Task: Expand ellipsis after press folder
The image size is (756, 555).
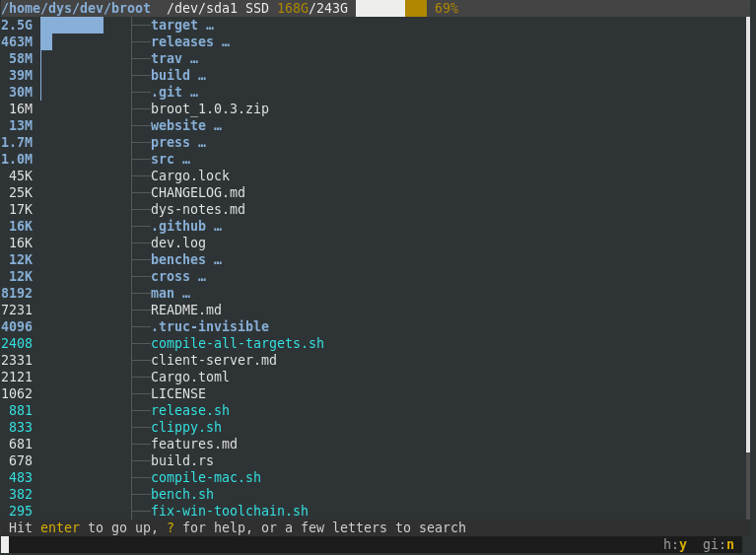Action: [x=202, y=145]
